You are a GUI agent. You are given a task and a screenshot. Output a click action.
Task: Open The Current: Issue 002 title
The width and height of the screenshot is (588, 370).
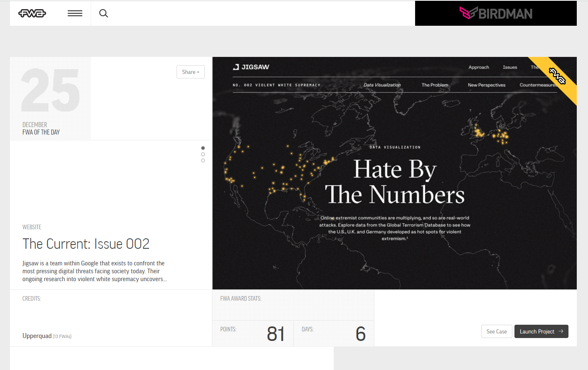click(86, 244)
